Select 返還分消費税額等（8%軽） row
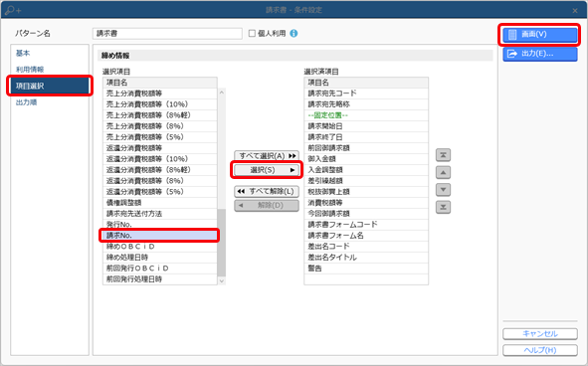 tap(160, 169)
